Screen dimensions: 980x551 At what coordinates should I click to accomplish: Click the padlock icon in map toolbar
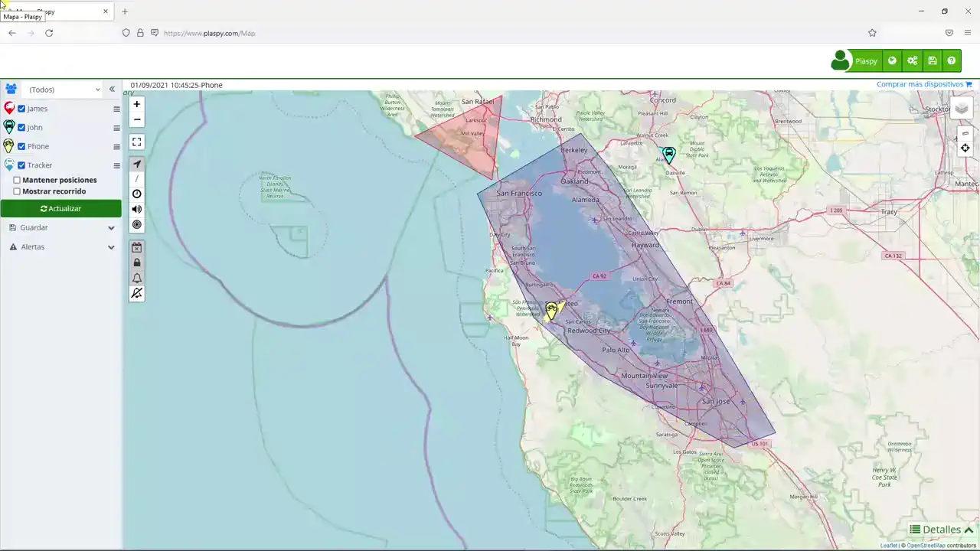pos(137,262)
